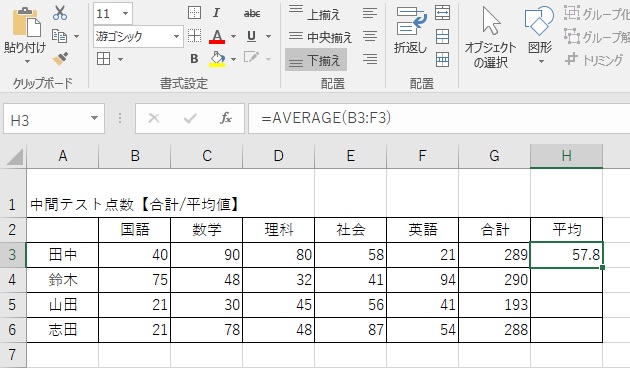The width and height of the screenshot is (630, 368).
Task: Click the grayed clear-format pencil icon
Action: click(252, 57)
